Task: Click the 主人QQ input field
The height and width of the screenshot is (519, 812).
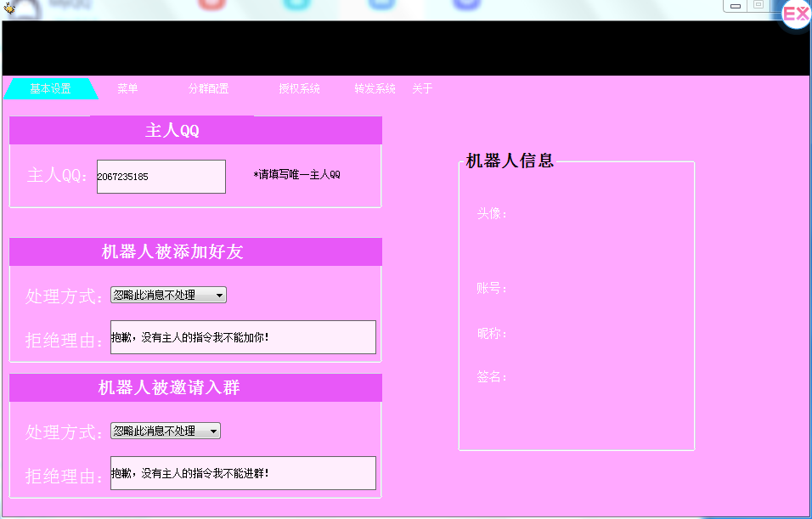Action: pos(160,176)
